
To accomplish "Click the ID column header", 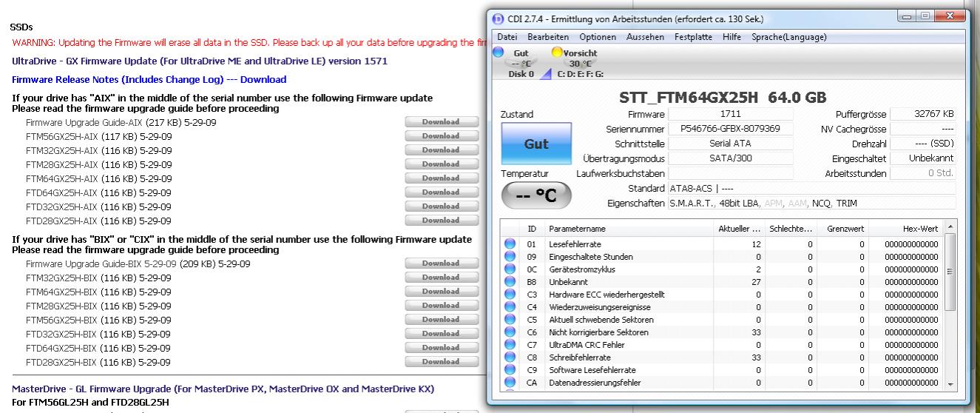I will [x=531, y=229].
